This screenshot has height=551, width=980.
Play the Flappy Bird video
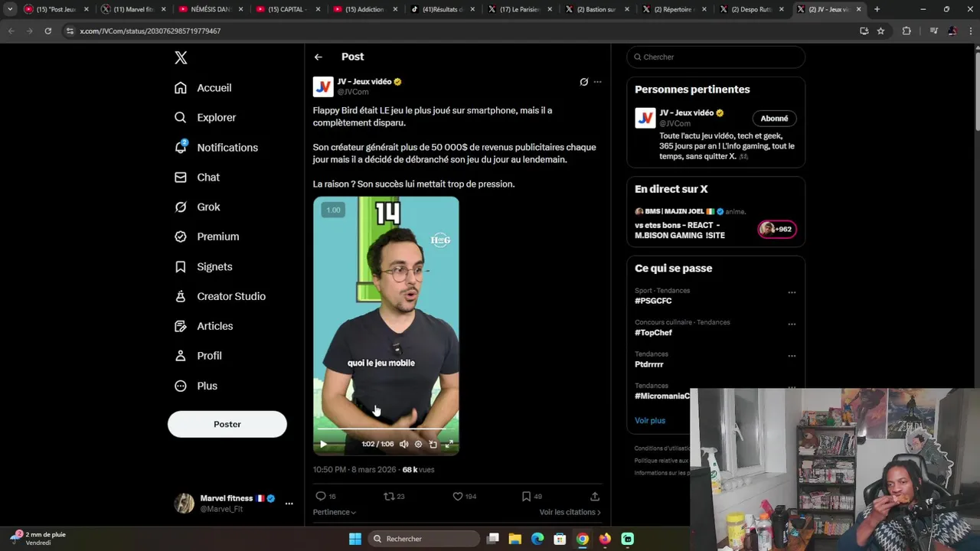(323, 444)
